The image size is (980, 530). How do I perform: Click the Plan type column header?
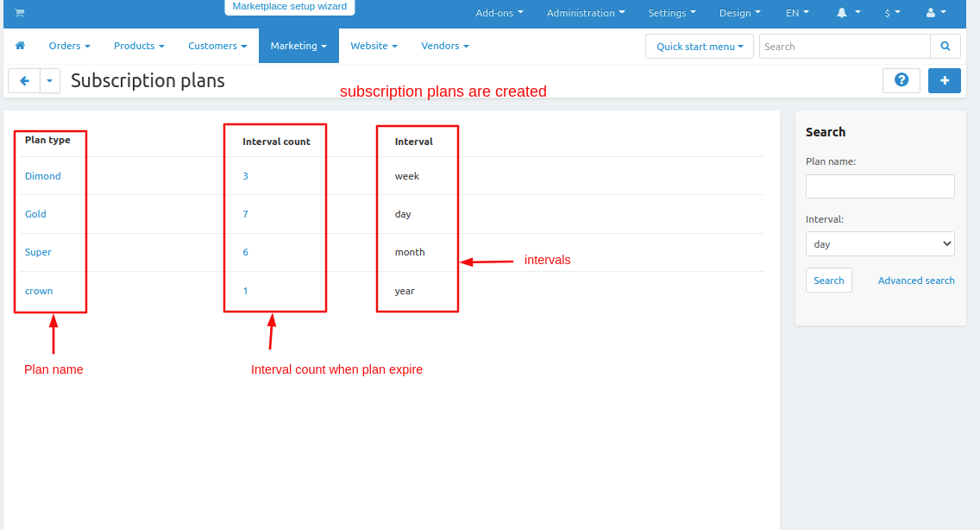pyautogui.click(x=47, y=140)
